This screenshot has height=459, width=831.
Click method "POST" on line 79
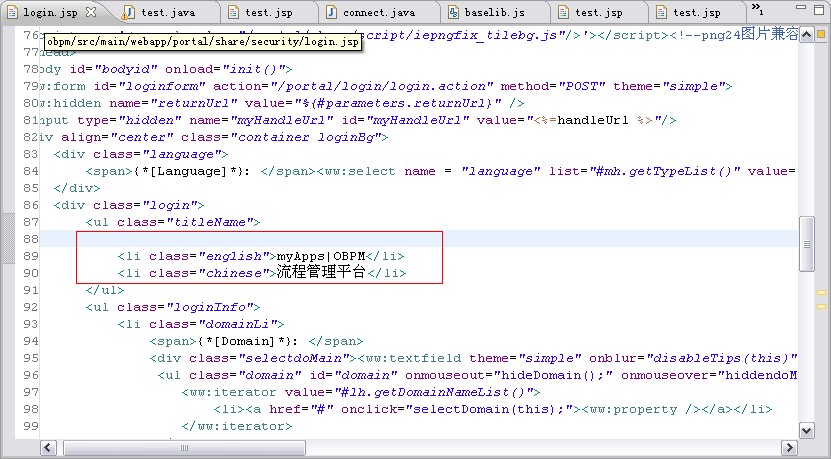582,86
